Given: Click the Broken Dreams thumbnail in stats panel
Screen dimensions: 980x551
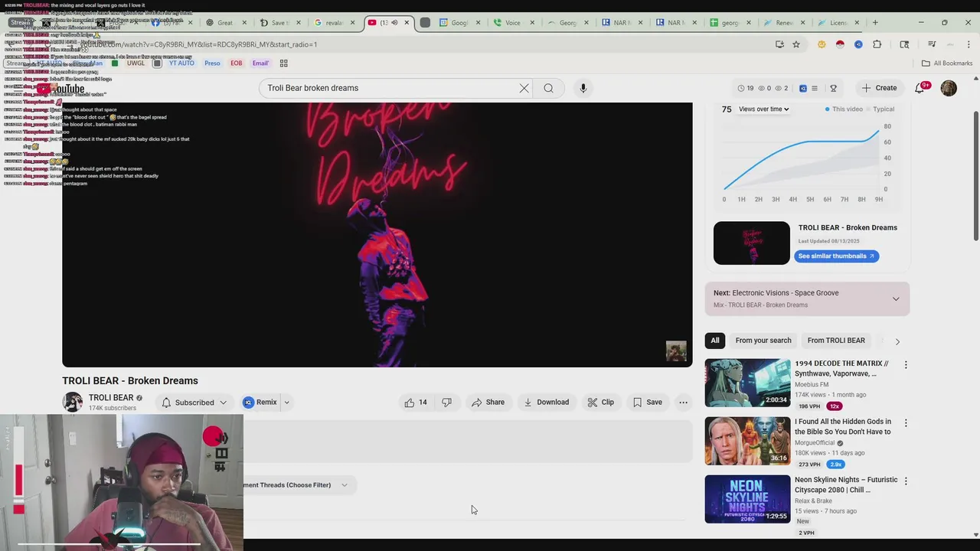Looking at the screenshot, I should [x=752, y=243].
